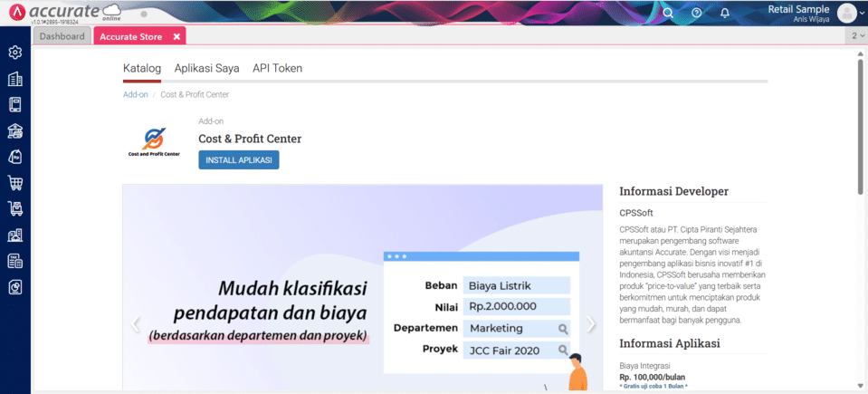Open the fixed assets icon in sidebar

coord(15,235)
